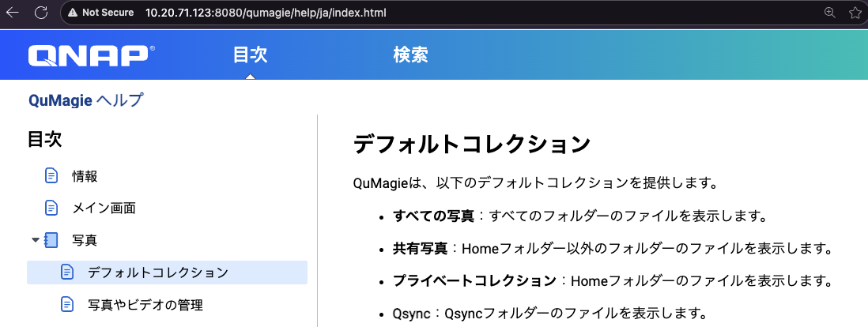Open the メイン画面 topic
This screenshot has height=327, width=868.
point(104,208)
